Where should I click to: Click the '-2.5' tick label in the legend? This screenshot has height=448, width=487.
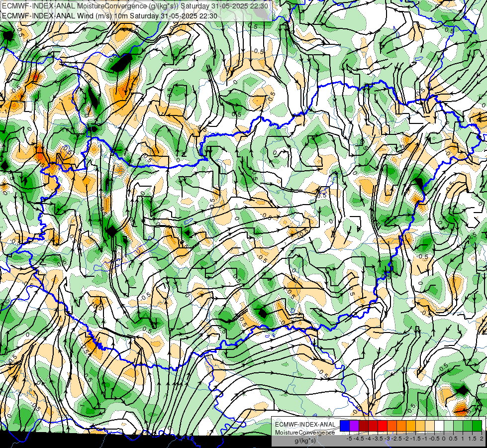(x=396, y=439)
